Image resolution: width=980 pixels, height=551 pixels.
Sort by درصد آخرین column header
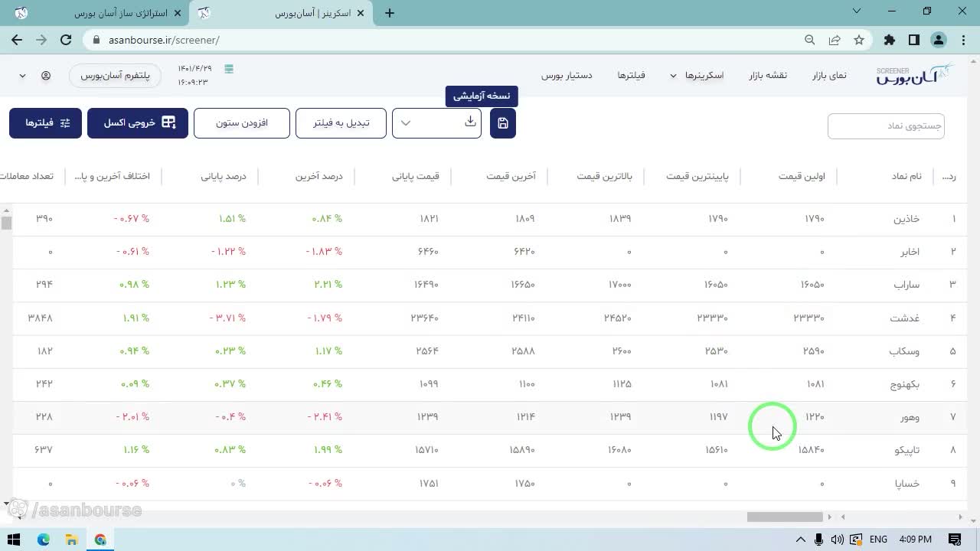coord(319,176)
